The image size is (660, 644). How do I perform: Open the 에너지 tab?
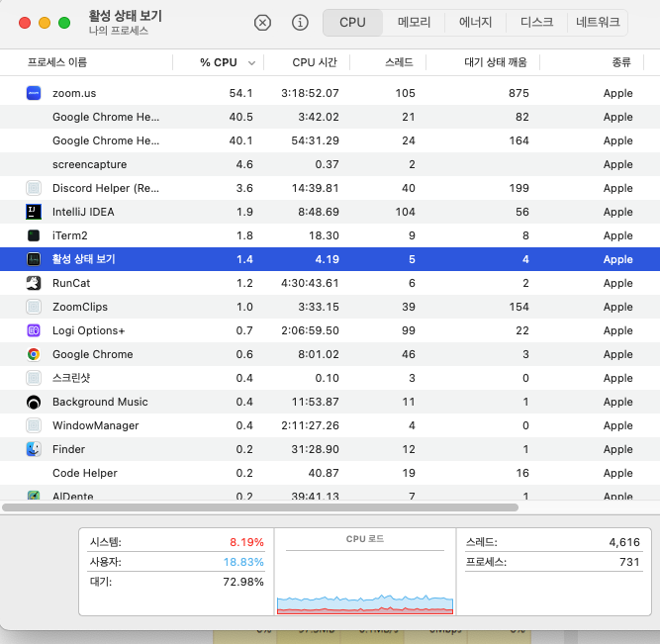475,23
